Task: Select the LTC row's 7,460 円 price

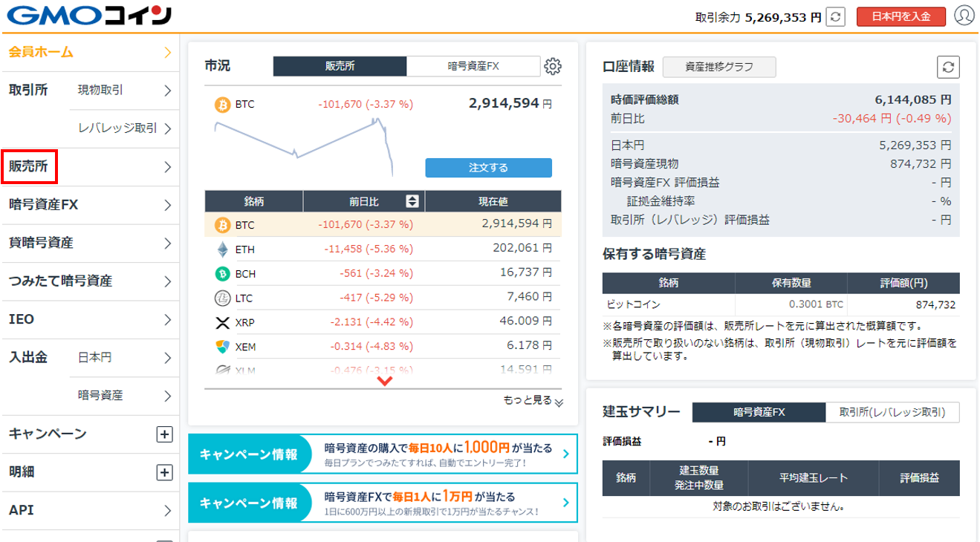Action: (529, 298)
